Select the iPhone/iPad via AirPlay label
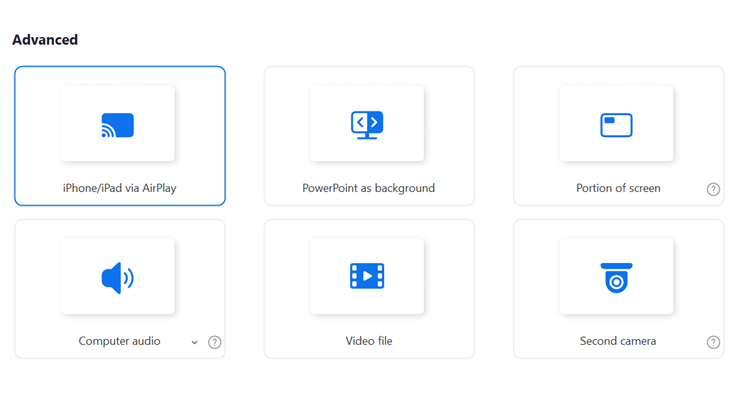745x409 pixels. point(119,188)
